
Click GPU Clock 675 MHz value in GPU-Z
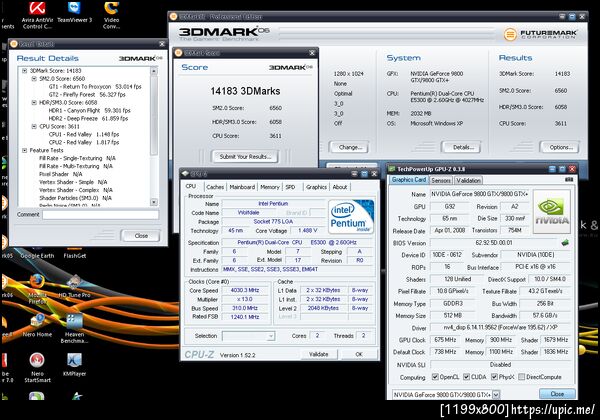click(x=445, y=340)
